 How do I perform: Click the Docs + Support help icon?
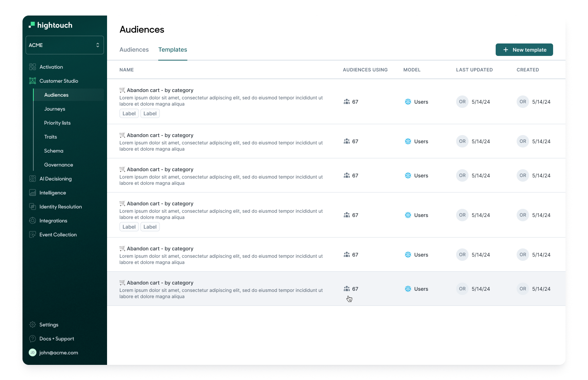click(x=33, y=338)
